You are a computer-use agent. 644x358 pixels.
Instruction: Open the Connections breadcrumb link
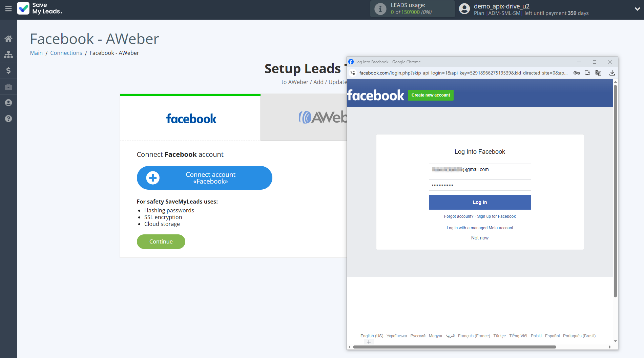66,53
